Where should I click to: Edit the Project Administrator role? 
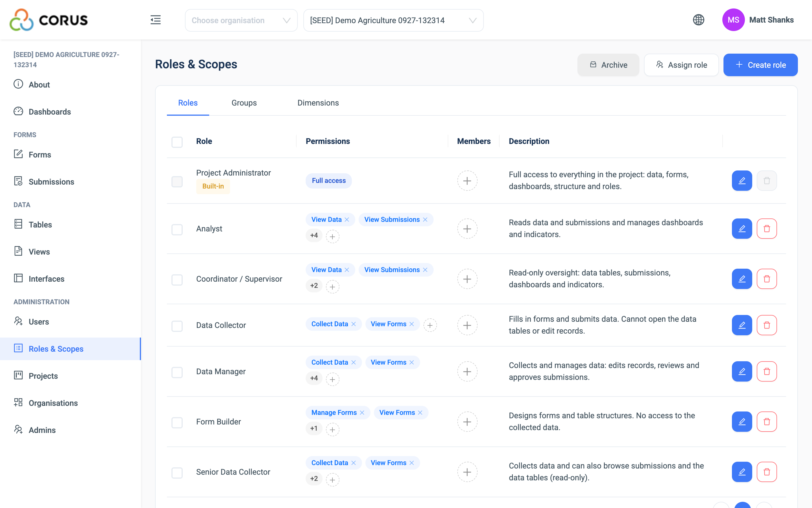pyautogui.click(x=742, y=181)
